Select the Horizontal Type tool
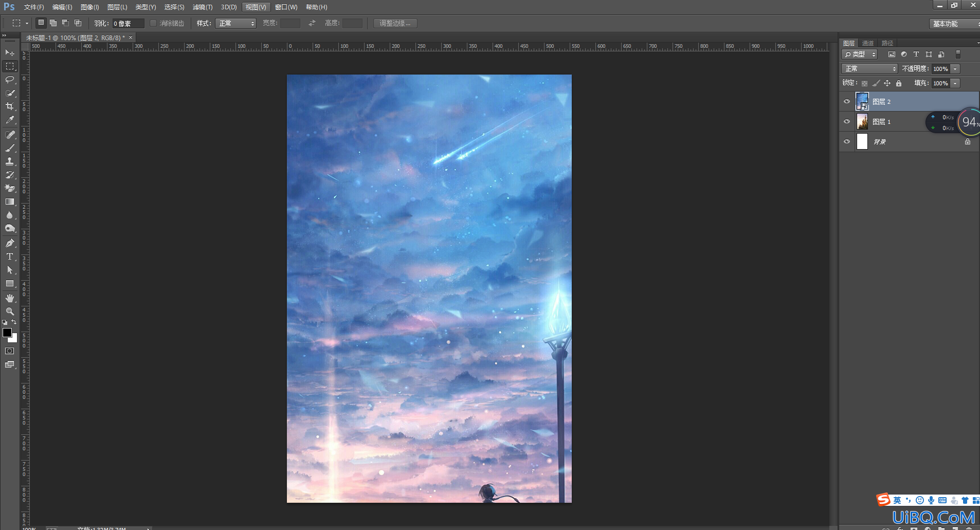Image resolution: width=980 pixels, height=530 pixels. [x=10, y=257]
